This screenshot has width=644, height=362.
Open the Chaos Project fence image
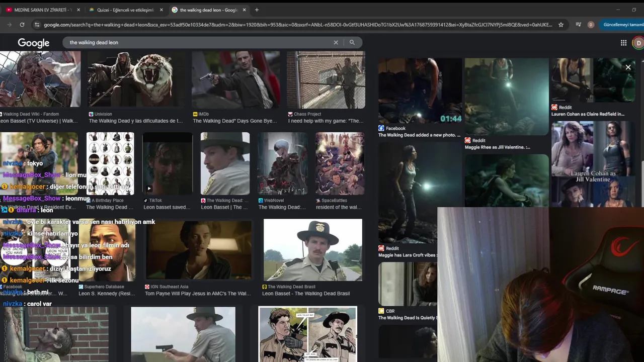pos(326,79)
